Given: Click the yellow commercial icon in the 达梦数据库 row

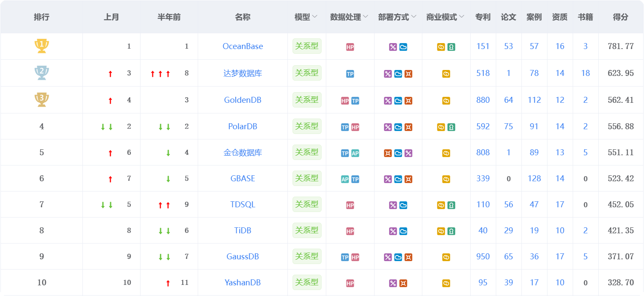Looking at the screenshot, I should [x=446, y=74].
